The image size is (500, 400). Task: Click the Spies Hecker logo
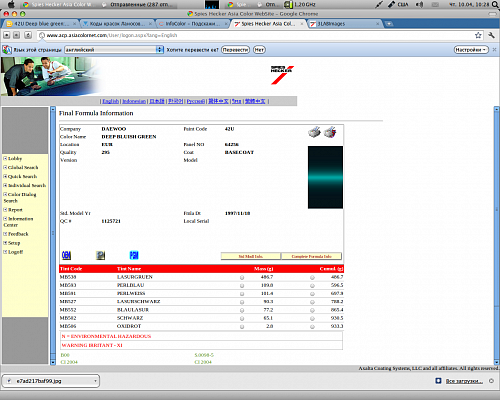tap(282, 75)
